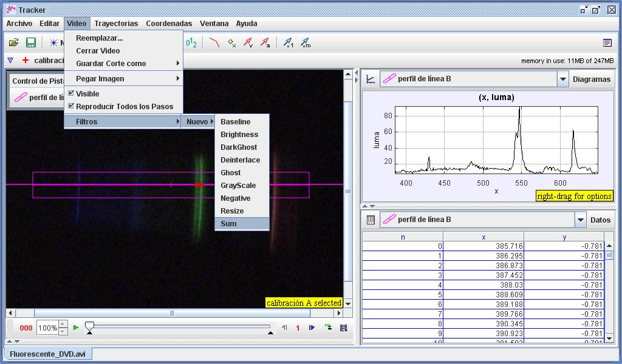
Task: Open the notes icon at toolbar right
Action: [607, 43]
